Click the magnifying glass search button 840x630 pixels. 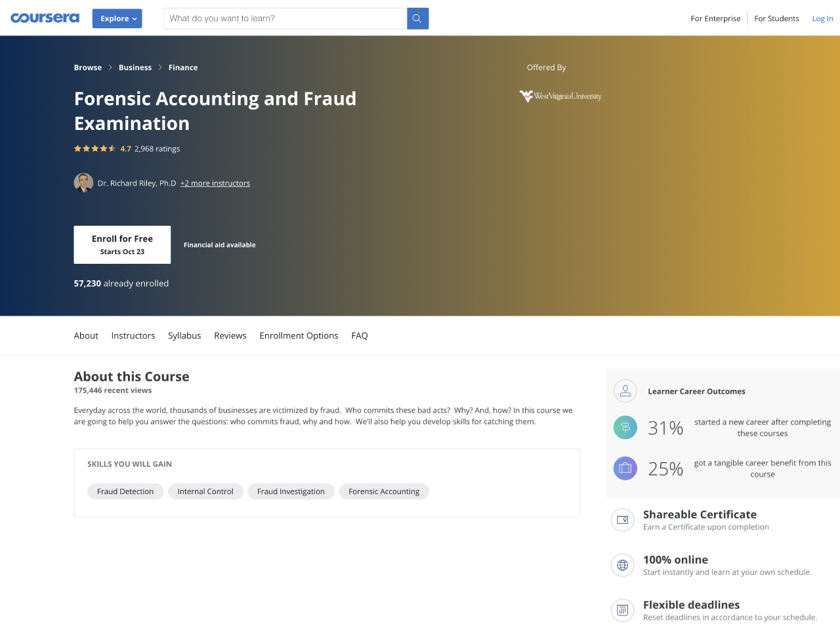[x=417, y=18]
